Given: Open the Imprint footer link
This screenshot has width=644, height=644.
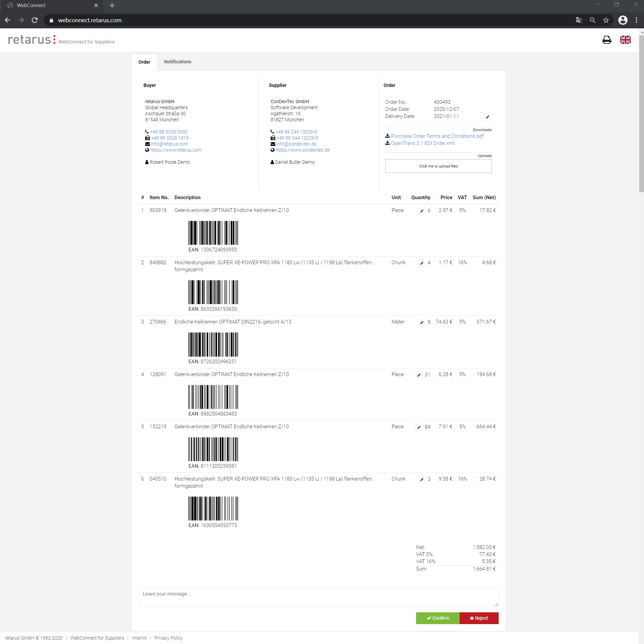Looking at the screenshot, I should tap(139, 638).
